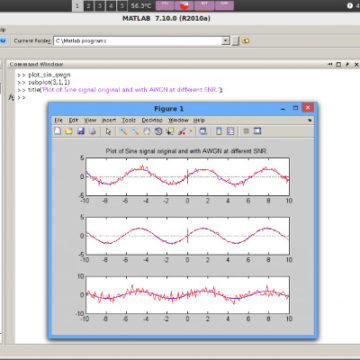360x360 pixels.
Task: Switch to workspace 1
Action: tap(77, 6)
